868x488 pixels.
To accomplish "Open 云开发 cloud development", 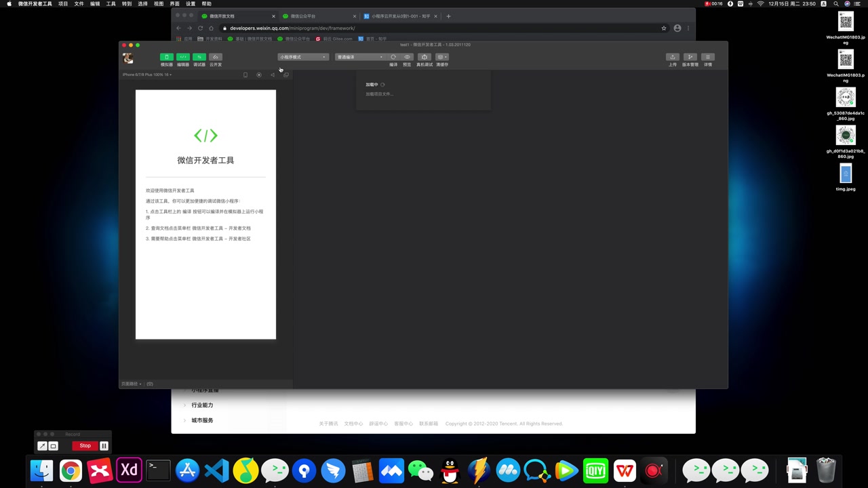I will 215,58.
